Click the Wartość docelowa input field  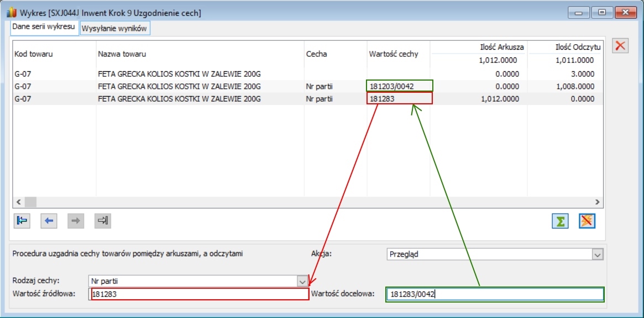coord(494,294)
